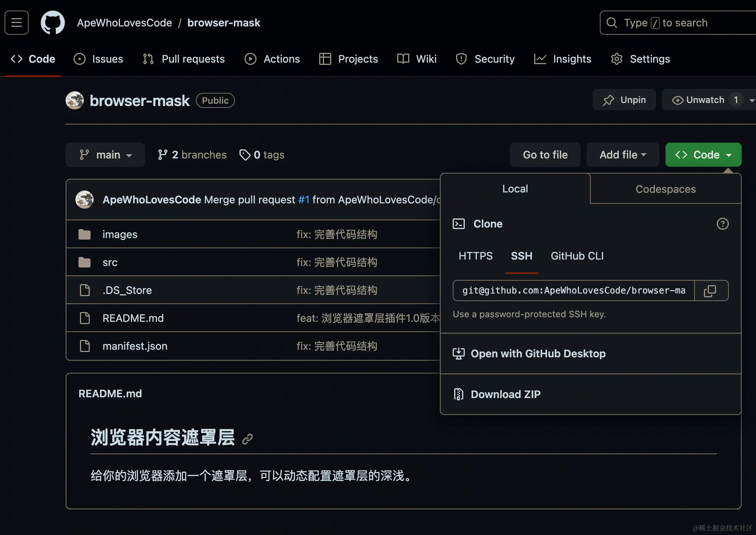756x535 pixels.
Task: Open the Code tab
Action: (33, 59)
